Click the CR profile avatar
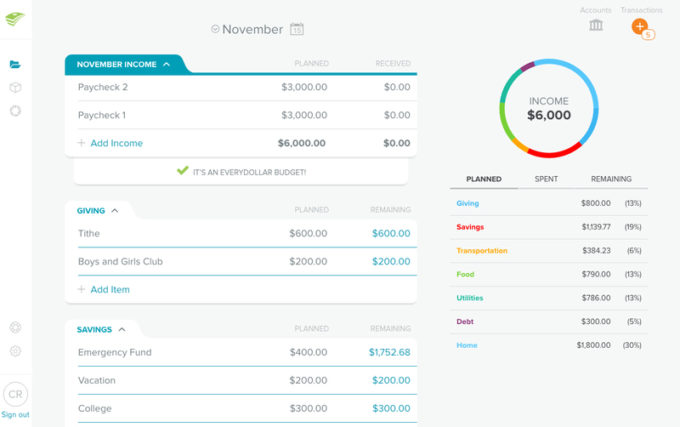Image resolution: width=680 pixels, height=427 pixels. pos(15,394)
